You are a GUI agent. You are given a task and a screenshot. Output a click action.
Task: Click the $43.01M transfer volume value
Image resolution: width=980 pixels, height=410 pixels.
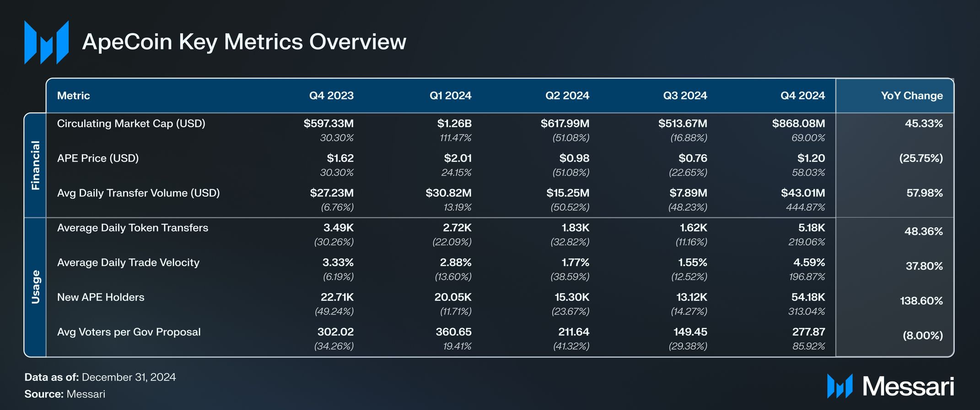[x=802, y=193]
